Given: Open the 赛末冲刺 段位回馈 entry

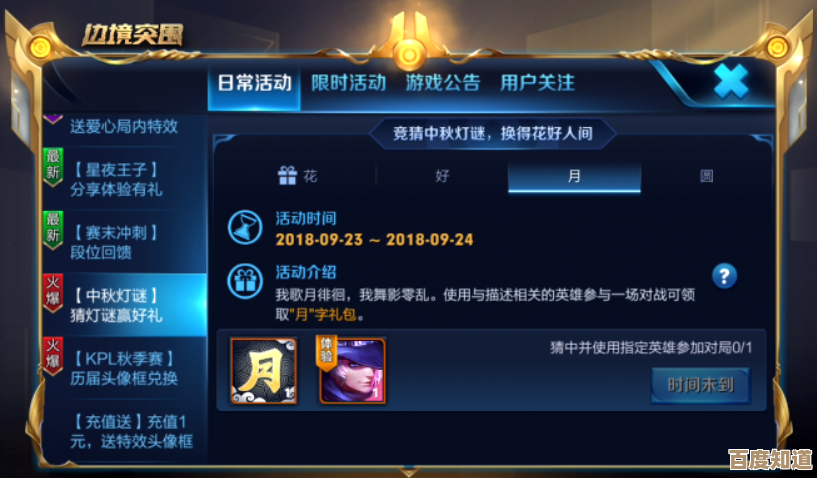Looking at the screenshot, I should point(125,242).
